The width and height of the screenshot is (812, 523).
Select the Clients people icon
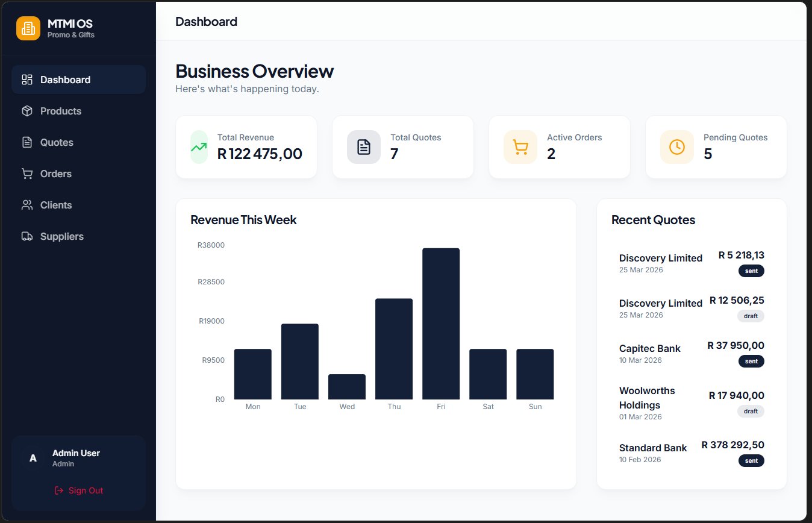pos(27,205)
